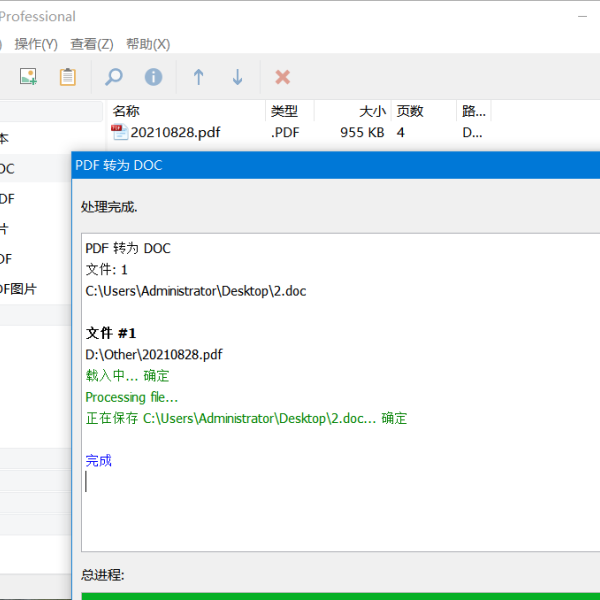Remove file with red X icon
Image resolution: width=600 pixels, height=600 pixels.
pyautogui.click(x=282, y=77)
